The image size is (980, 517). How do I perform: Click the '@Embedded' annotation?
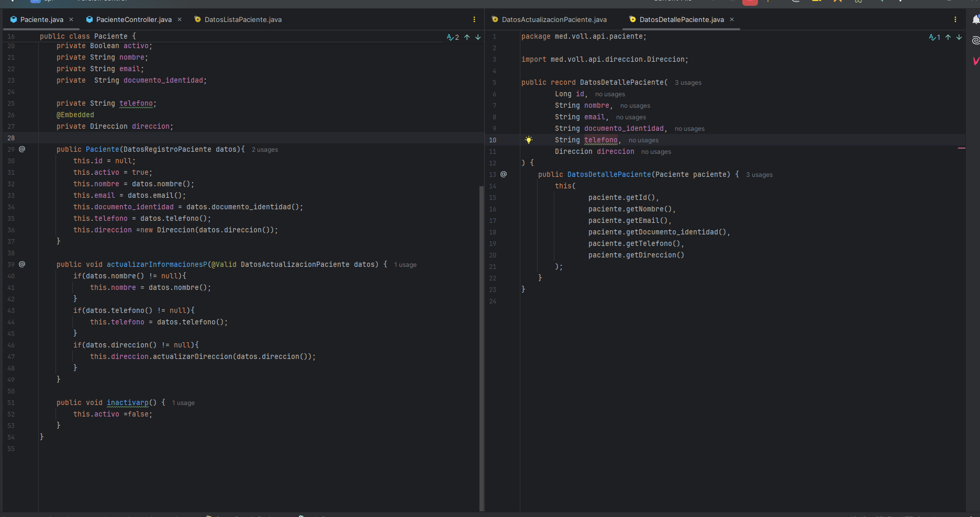point(75,115)
